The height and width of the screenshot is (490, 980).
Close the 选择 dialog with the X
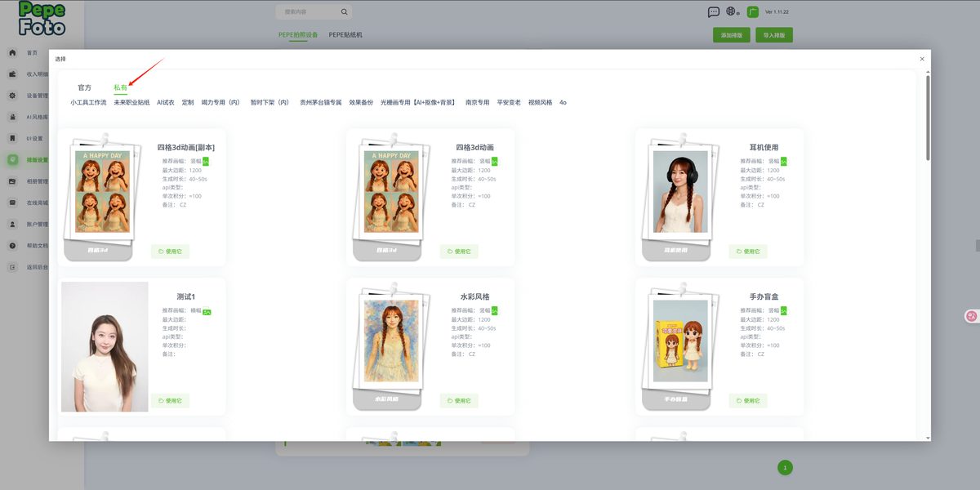tap(922, 59)
